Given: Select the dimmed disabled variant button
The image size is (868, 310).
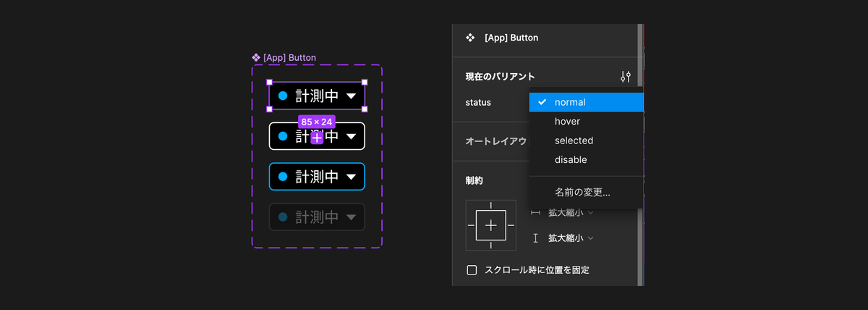Looking at the screenshot, I should pos(317,217).
